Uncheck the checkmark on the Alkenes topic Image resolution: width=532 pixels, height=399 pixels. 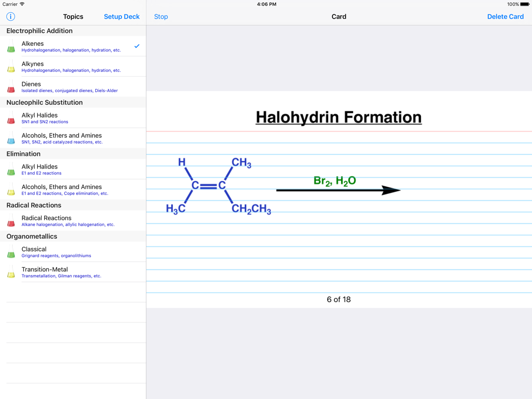[x=137, y=46]
